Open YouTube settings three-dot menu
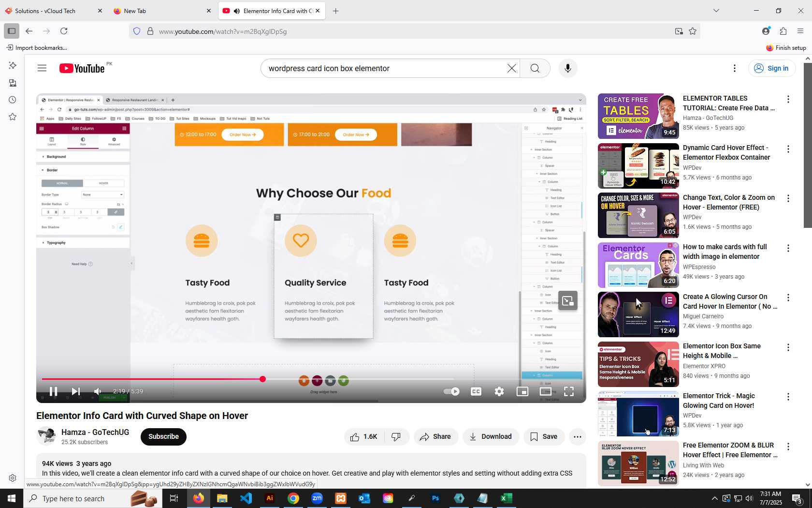 pos(735,68)
